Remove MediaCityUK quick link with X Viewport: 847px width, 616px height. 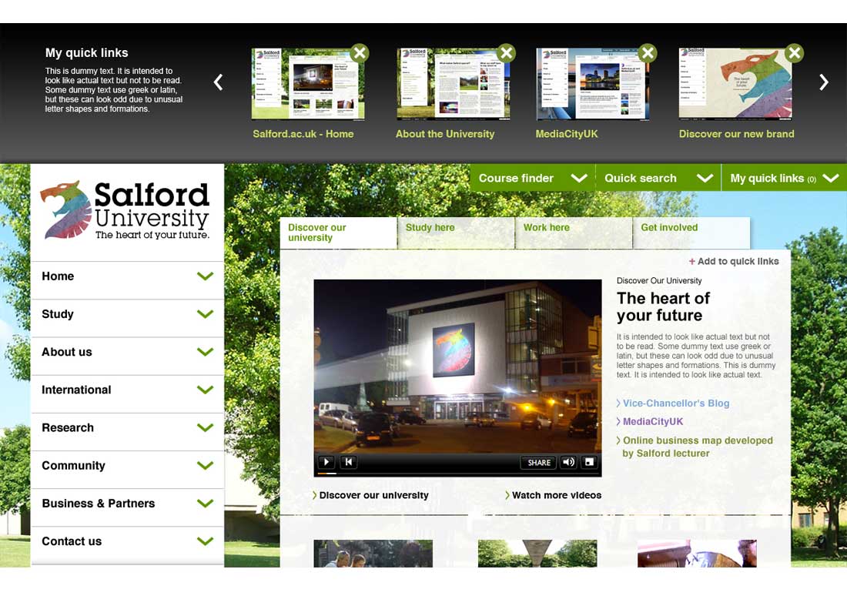click(648, 53)
